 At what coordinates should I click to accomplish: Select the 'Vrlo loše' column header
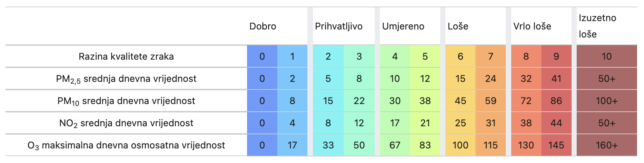(532, 27)
